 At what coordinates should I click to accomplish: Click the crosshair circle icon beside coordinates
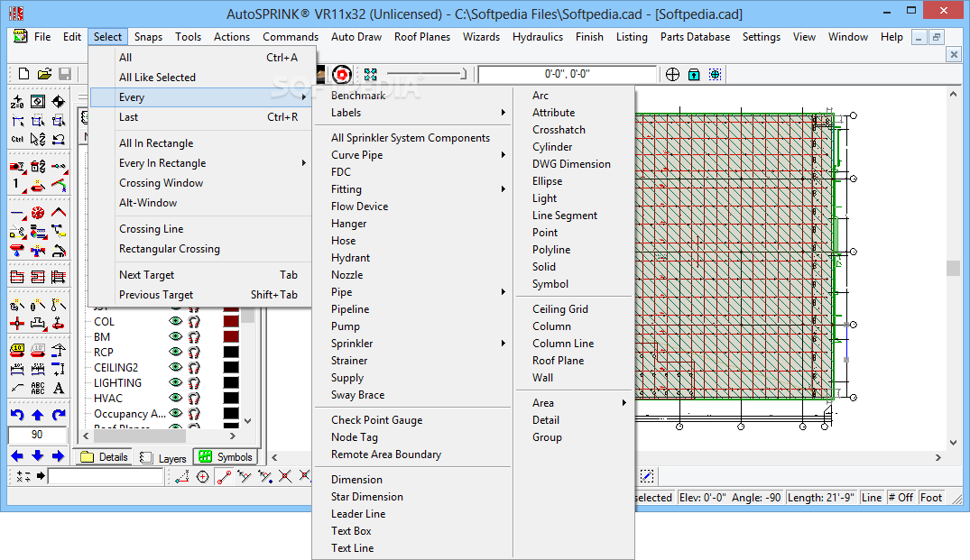(x=672, y=75)
